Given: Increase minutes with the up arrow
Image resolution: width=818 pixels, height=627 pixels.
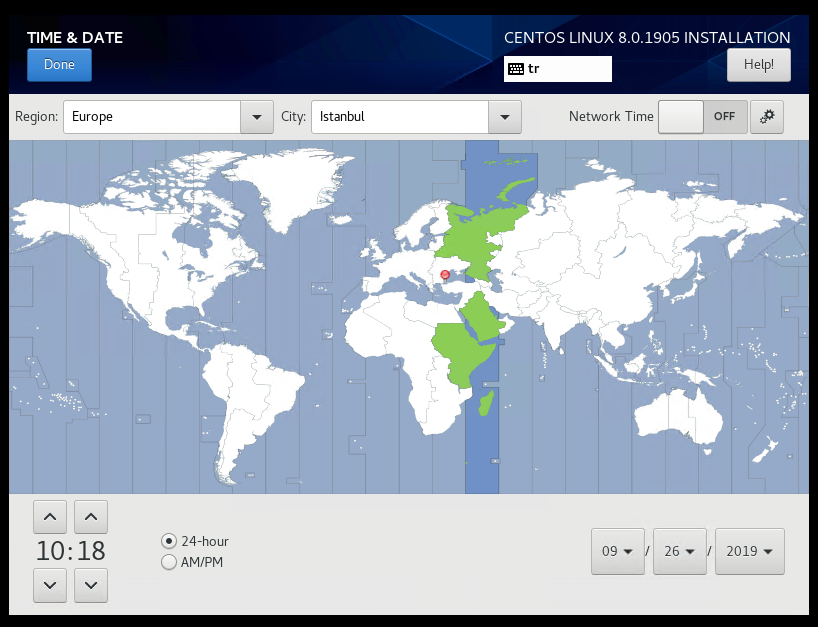Looking at the screenshot, I should pos(91,517).
